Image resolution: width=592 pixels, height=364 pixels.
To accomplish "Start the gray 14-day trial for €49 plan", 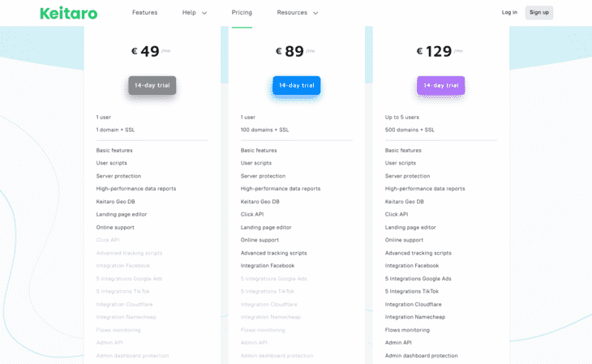I will [x=152, y=85].
